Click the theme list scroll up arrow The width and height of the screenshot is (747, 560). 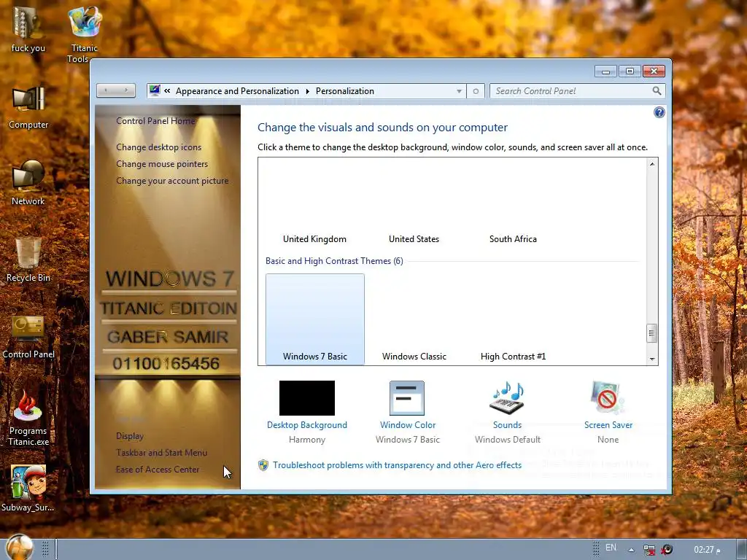(x=652, y=164)
